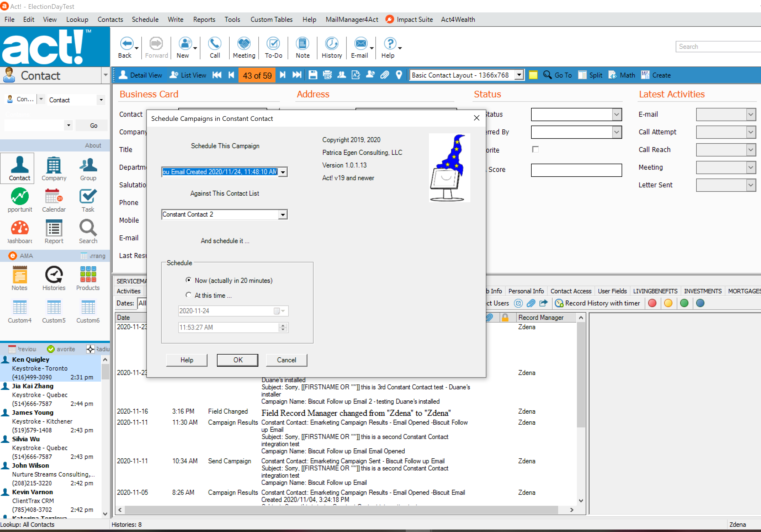Click the Print icon in blue toolbar
This screenshot has width=761, height=532.
(x=327, y=75)
